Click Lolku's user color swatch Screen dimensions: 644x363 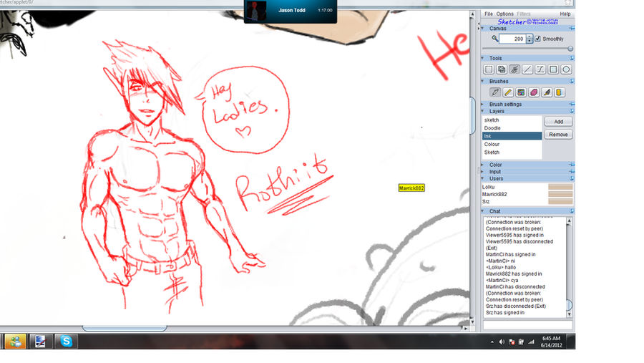click(560, 187)
